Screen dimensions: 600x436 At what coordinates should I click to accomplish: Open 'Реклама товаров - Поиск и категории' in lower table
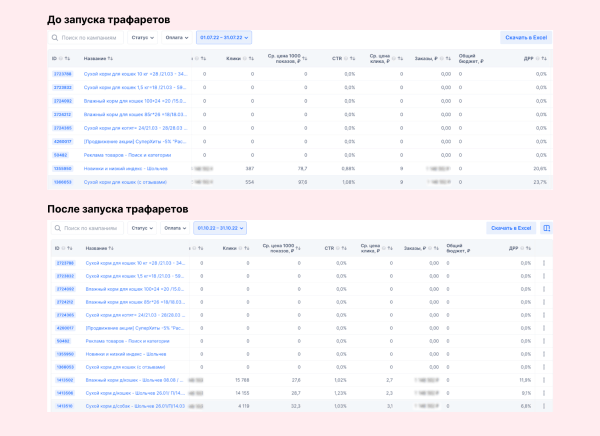[127, 341]
